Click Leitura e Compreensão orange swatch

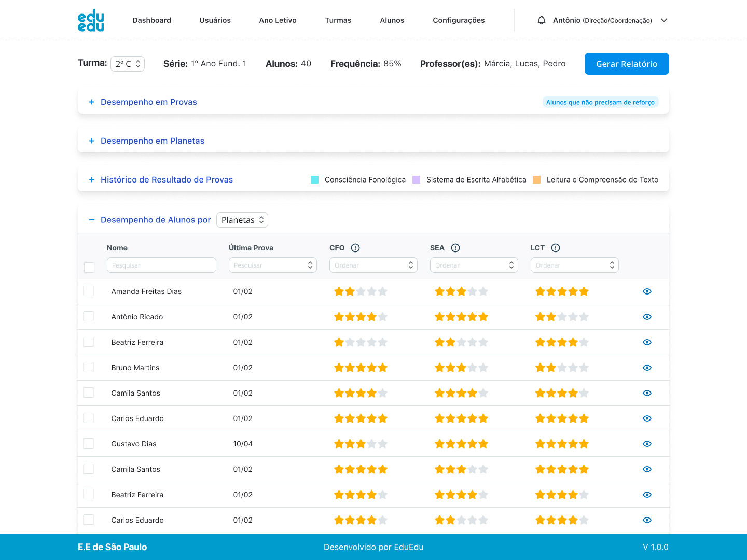click(536, 180)
